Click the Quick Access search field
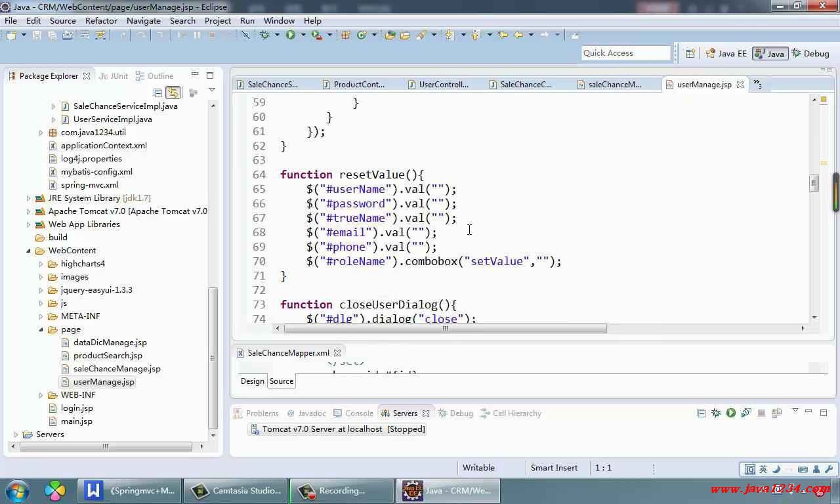 point(626,53)
